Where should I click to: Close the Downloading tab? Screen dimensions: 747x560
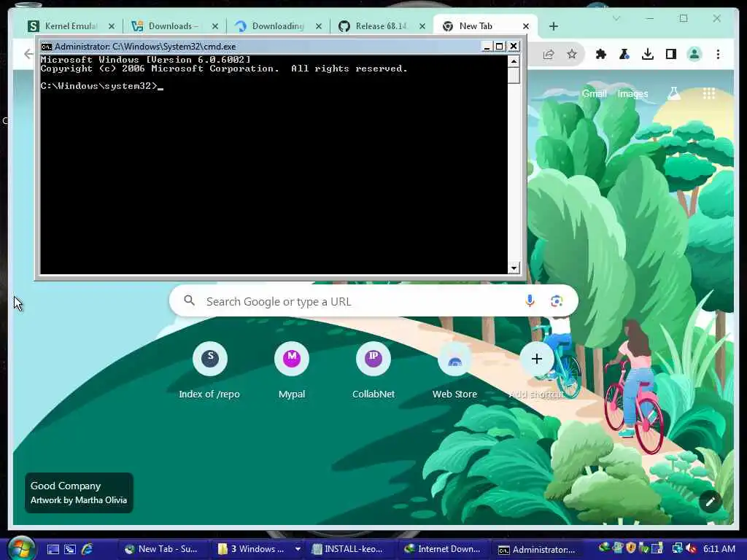(319, 27)
